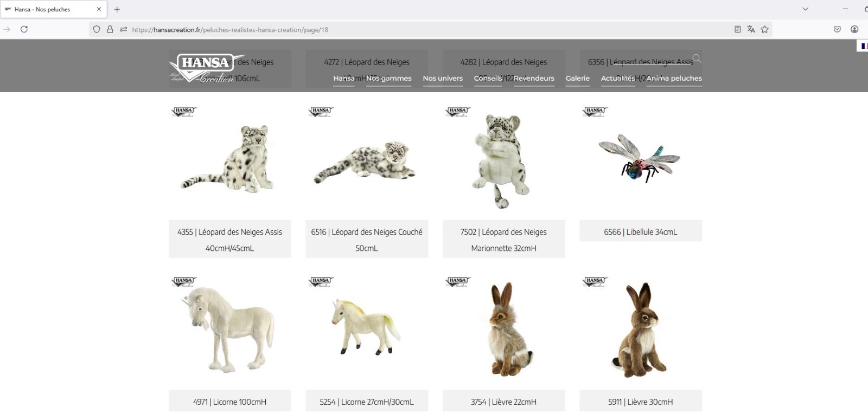
Task: Click Hansa badge above leopard puppet 7502
Action: tap(458, 112)
